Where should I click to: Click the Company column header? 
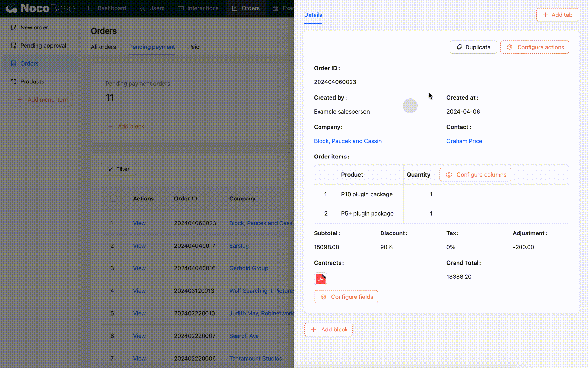[x=242, y=199]
